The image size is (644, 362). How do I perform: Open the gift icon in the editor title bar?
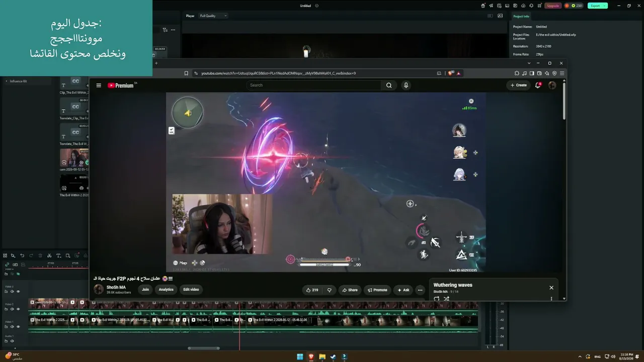(x=483, y=6)
